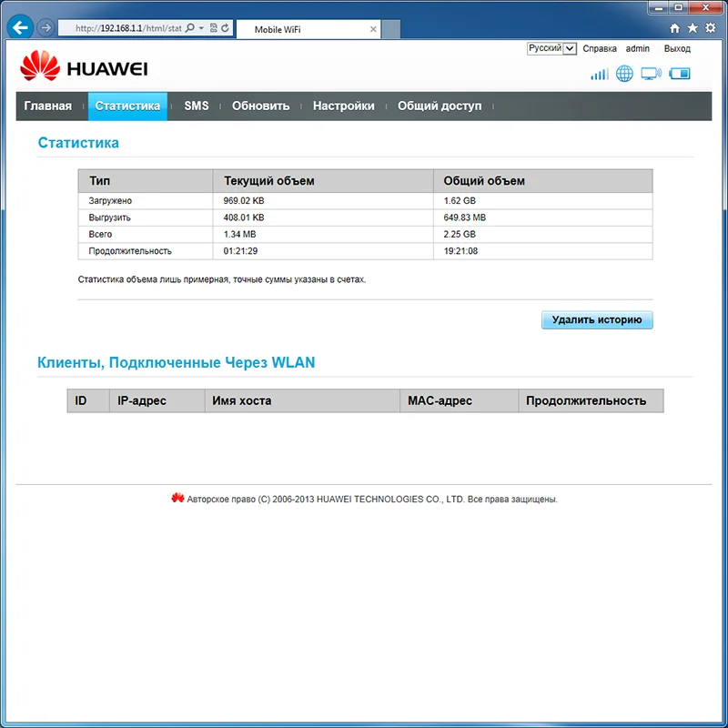Open the Справка help link

pos(600,48)
